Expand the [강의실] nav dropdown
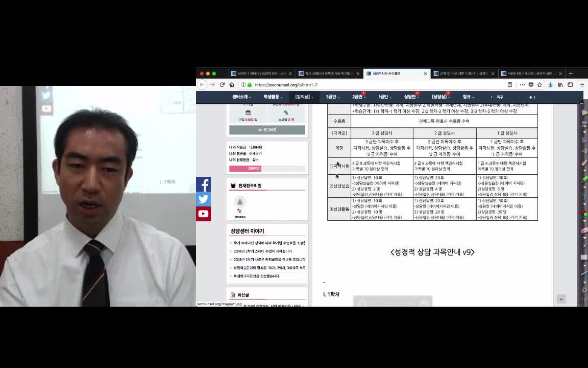 point(304,97)
